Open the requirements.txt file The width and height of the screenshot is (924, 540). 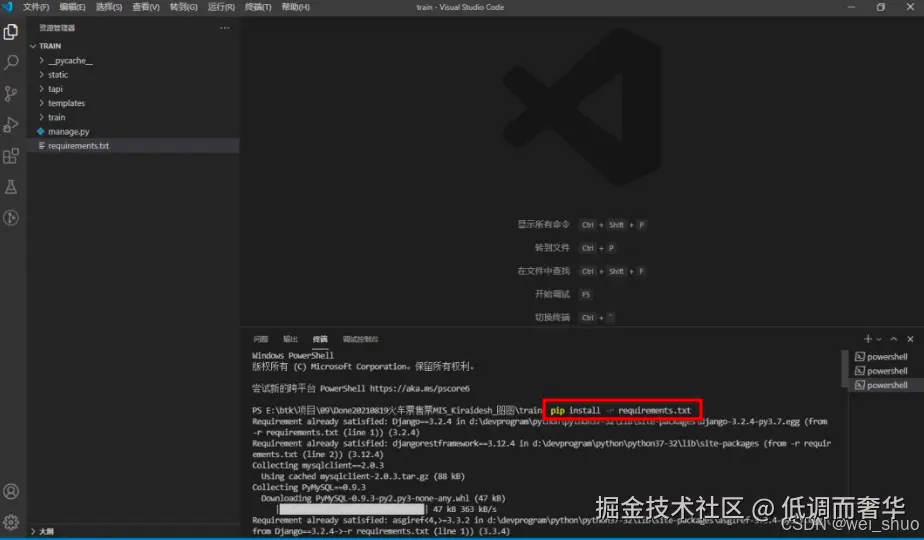[133, 146]
